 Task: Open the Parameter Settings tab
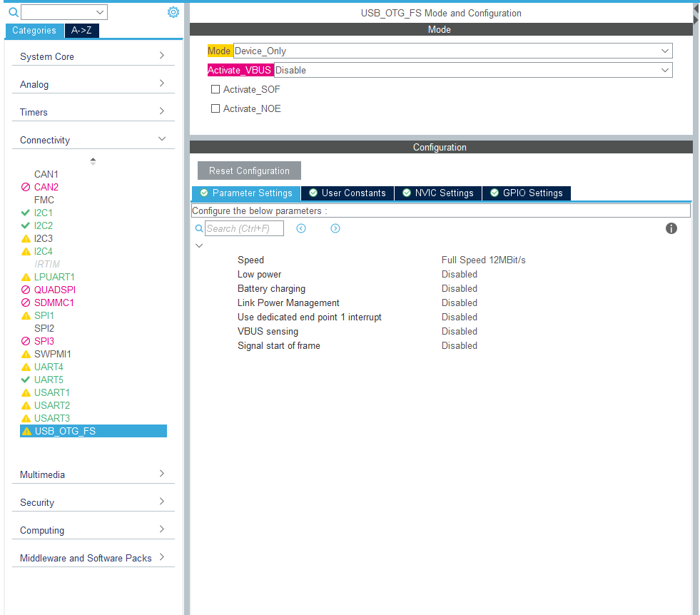click(246, 193)
